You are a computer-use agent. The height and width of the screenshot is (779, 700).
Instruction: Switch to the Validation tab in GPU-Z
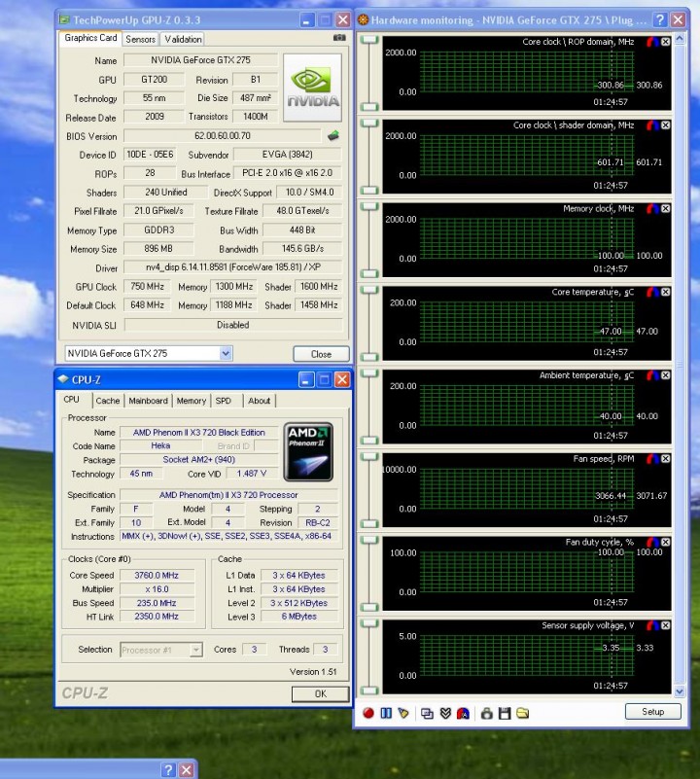[x=184, y=39]
